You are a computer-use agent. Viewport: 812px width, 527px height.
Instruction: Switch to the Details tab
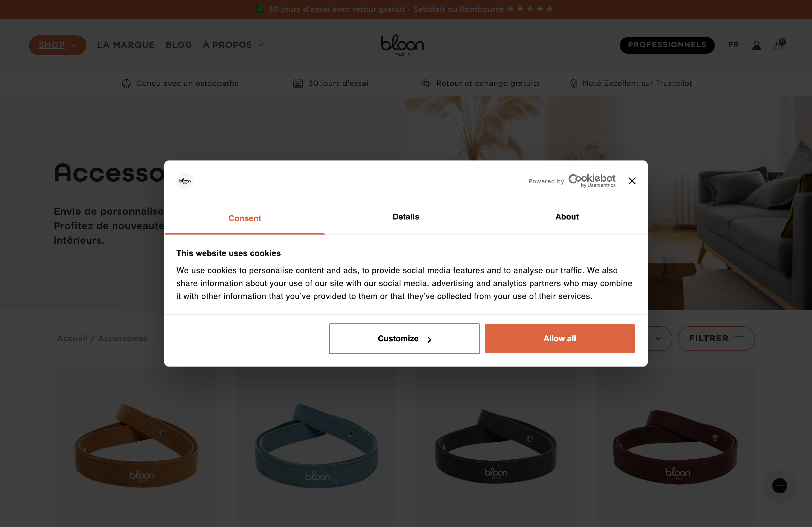click(x=406, y=217)
